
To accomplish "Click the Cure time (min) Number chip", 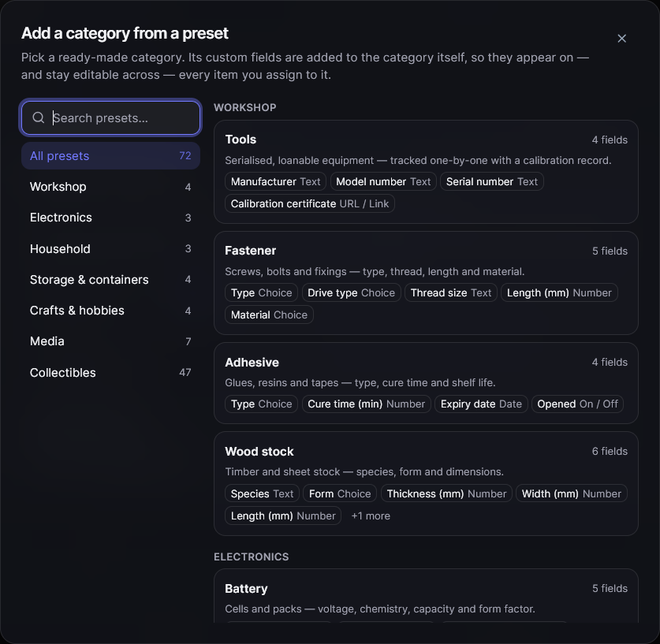I will click(x=367, y=404).
